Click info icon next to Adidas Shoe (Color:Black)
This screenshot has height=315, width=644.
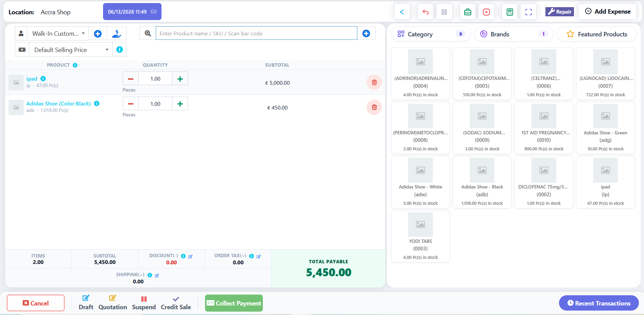click(x=97, y=103)
